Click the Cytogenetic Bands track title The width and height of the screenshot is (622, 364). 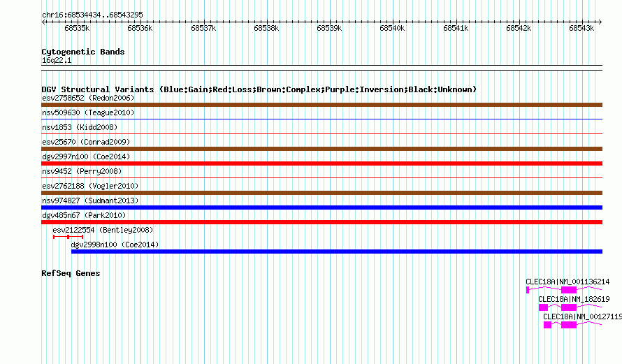click(x=83, y=52)
